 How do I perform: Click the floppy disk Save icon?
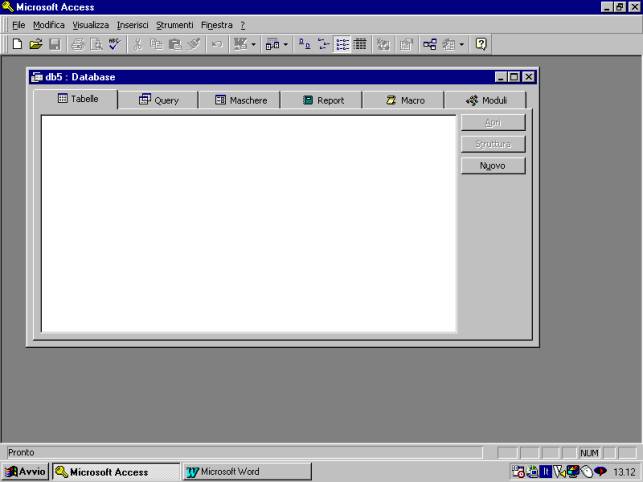click(x=55, y=44)
